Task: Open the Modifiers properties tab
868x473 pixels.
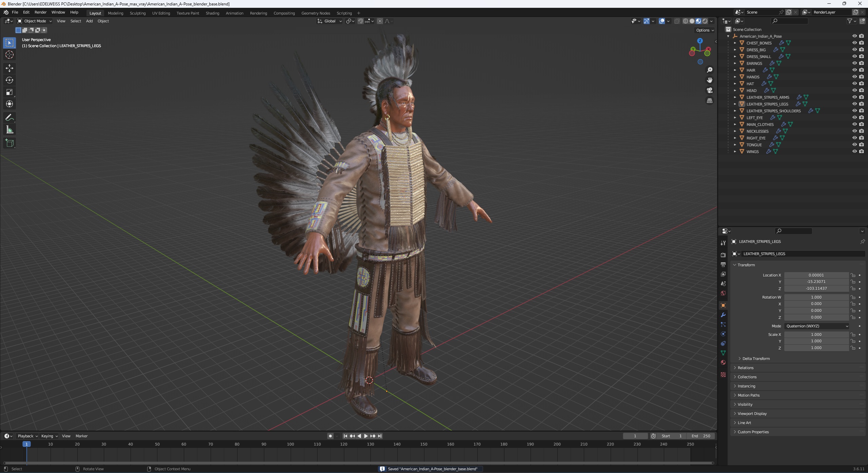Action: tap(723, 315)
